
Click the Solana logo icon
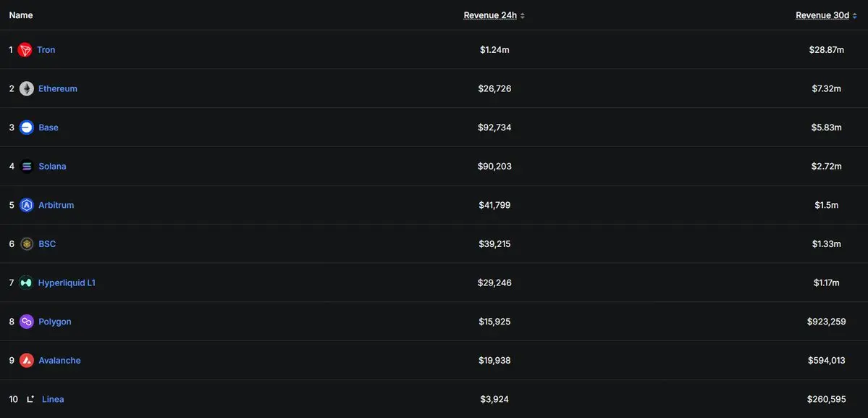[27, 166]
